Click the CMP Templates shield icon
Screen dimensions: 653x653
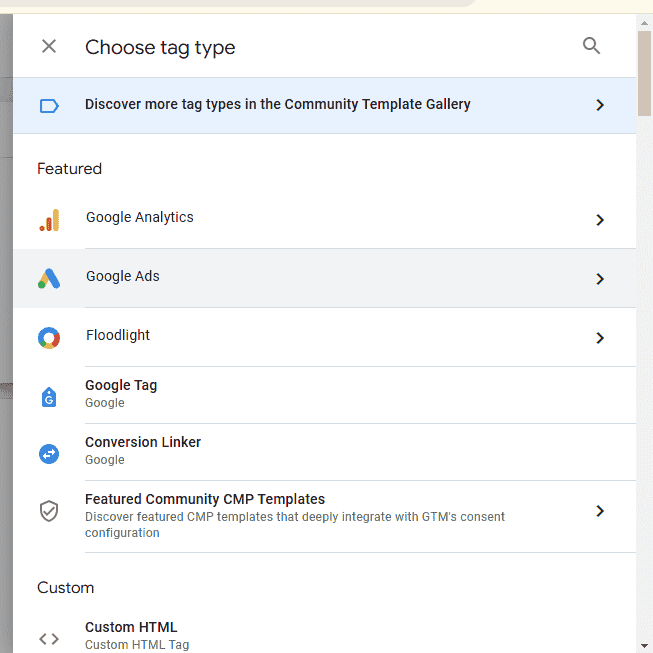click(49, 511)
